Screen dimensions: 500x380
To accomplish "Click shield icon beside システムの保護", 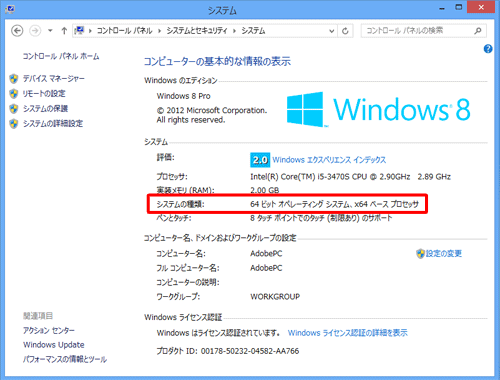I will pos(14,109).
